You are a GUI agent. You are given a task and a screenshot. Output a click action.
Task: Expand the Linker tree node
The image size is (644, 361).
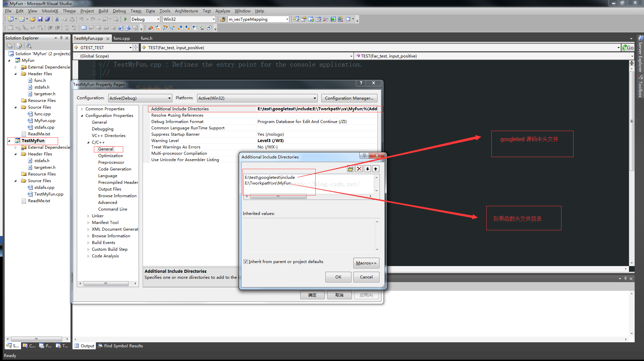pyautogui.click(x=89, y=216)
